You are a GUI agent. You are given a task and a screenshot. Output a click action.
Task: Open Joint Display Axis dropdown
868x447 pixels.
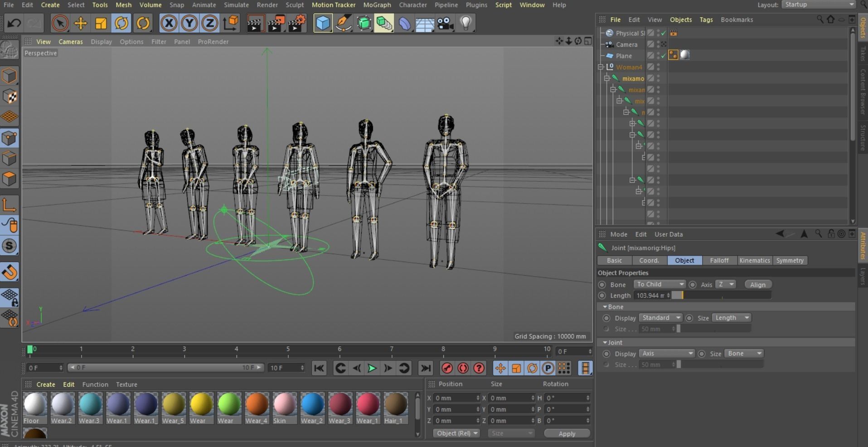(x=666, y=354)
